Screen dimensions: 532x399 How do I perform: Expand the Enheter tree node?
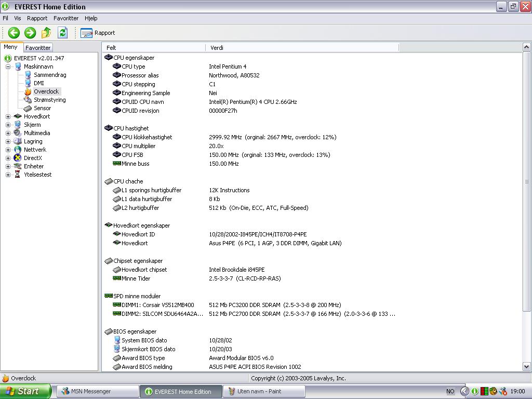point(8,167)
